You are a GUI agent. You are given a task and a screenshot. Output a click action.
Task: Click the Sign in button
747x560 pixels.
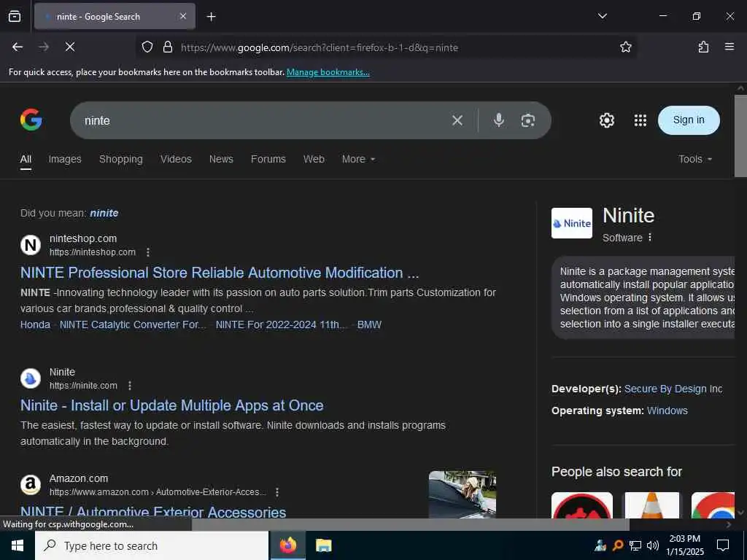point(689,120)
